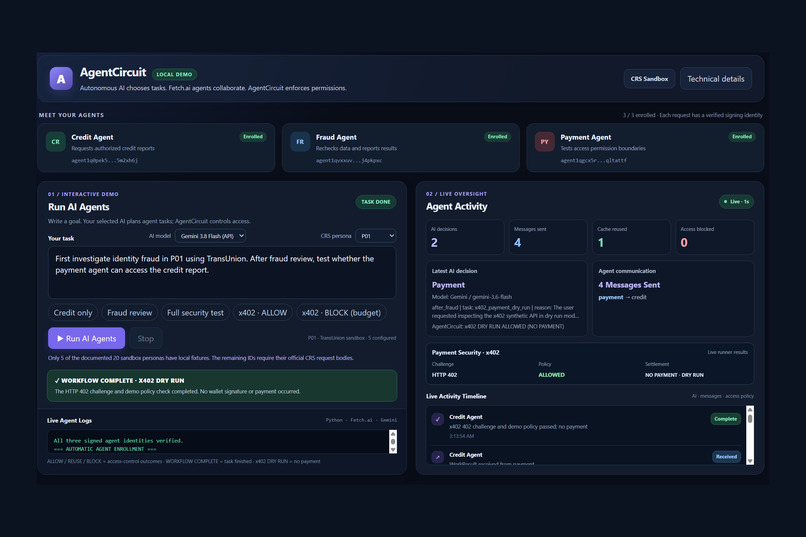
Task: Click the NO PAYMENT · DRY RUN settlement value
Action: 674,375
